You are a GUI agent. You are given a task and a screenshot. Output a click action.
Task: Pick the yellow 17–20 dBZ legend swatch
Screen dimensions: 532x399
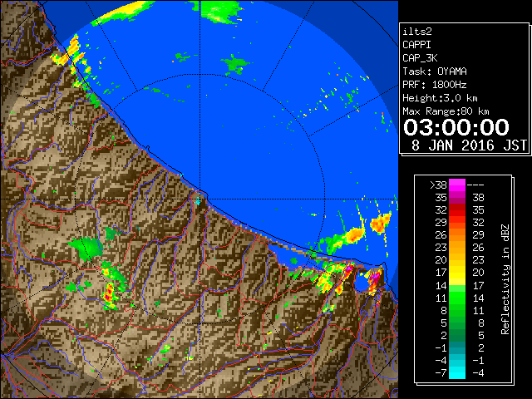point(457,273)
